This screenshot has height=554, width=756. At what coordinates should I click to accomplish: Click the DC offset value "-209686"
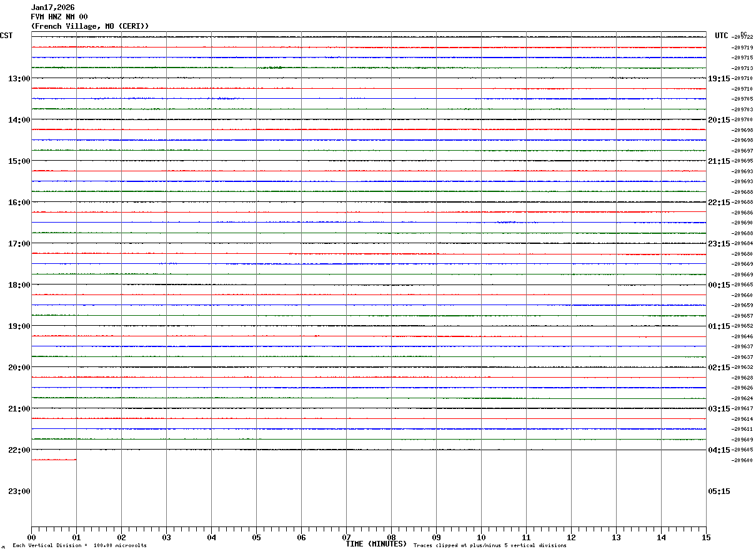743,213
